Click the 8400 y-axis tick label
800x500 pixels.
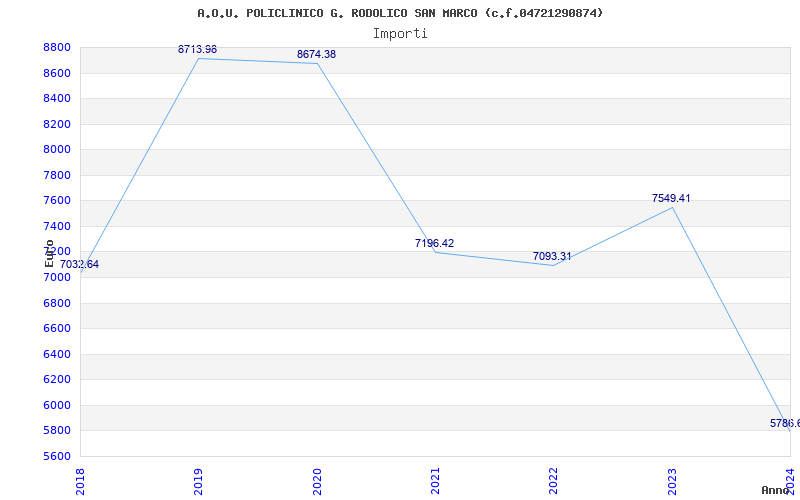[57, 98]
